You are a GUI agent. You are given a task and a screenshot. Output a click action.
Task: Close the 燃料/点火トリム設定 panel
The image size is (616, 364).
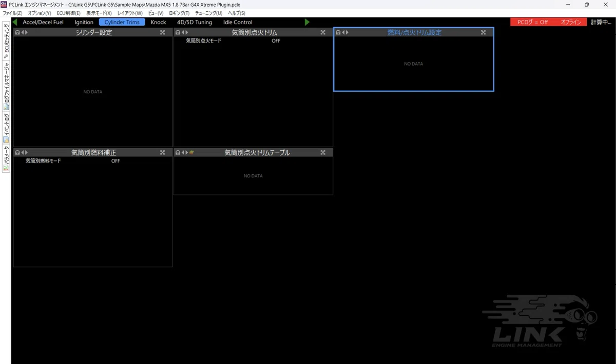click(x=483, y=32)
